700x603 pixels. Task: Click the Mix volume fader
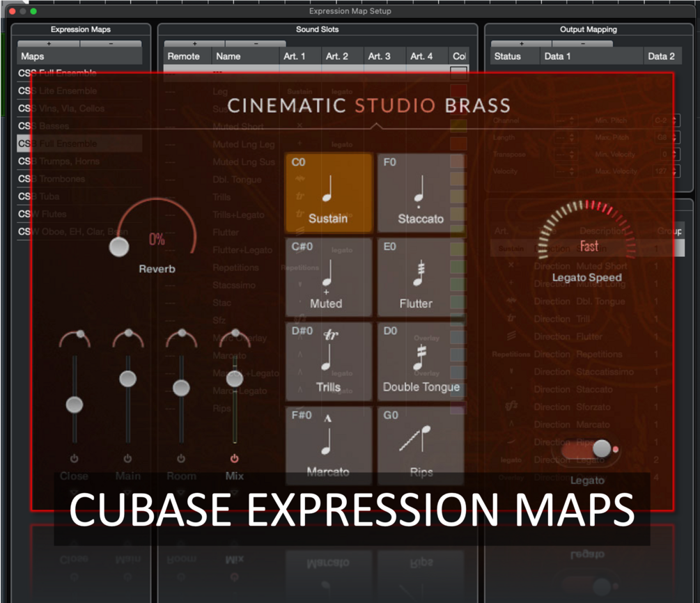[235, 379]
